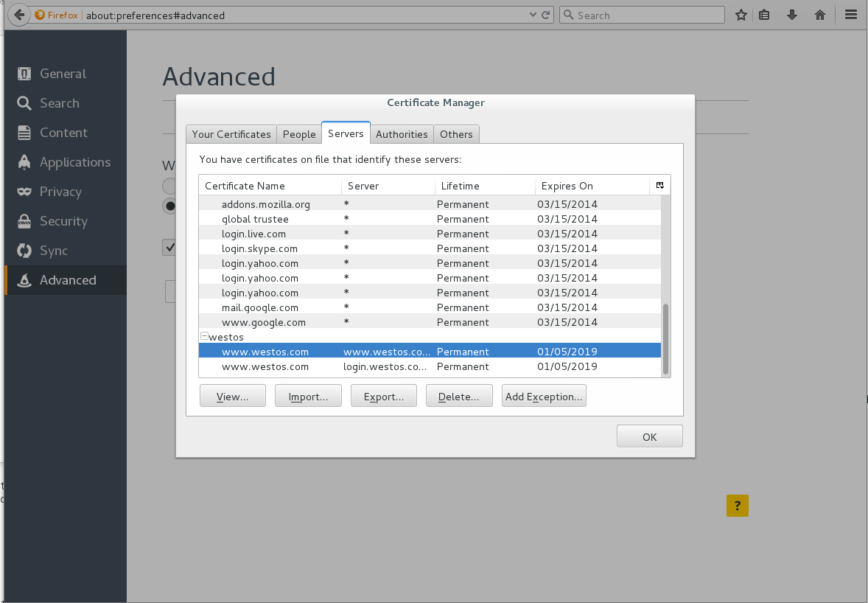Image resolution: width=868 pixels, height=603 pixels.
Task: Focus the about:preferences address bar
Action: click(x=304, y=15)
